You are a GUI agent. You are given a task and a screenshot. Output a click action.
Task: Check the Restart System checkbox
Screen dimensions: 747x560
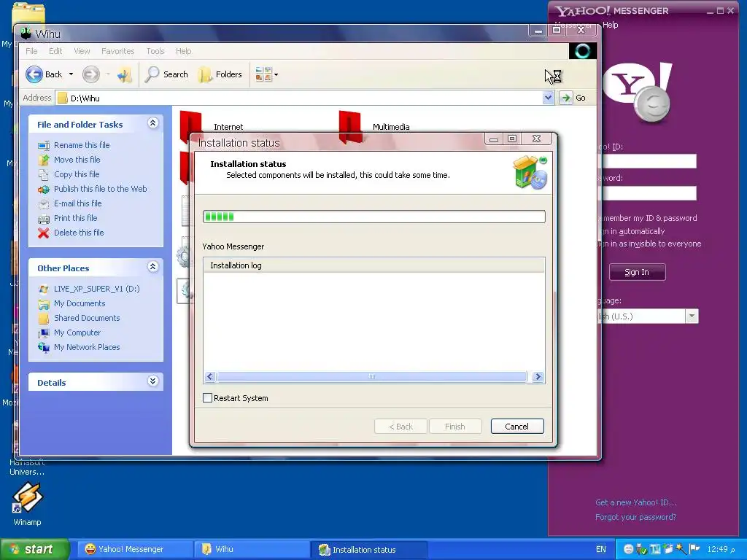(207, 397)
